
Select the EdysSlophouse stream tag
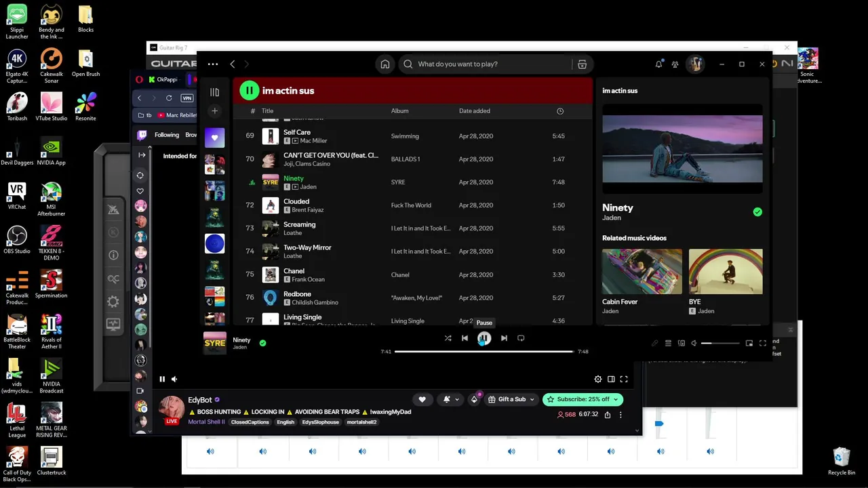tap(321, 422)
